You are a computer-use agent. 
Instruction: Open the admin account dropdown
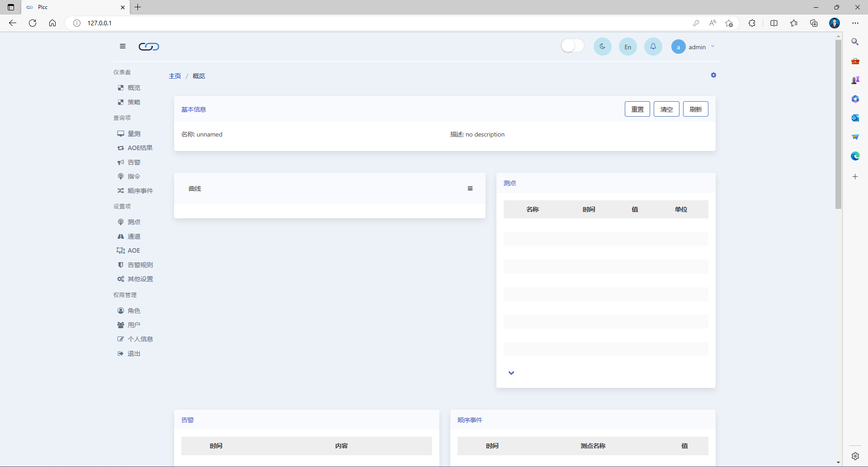coord(701,47)
